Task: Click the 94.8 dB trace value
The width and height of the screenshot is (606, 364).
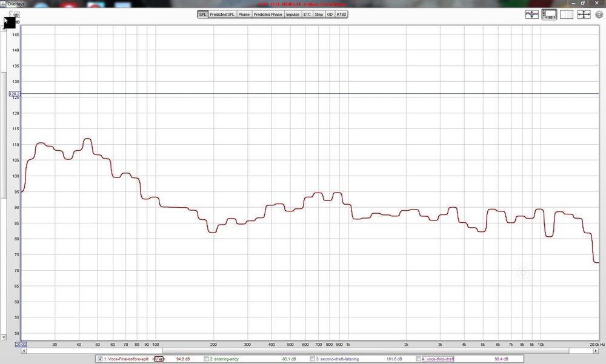Action: (x=183, y=359)
